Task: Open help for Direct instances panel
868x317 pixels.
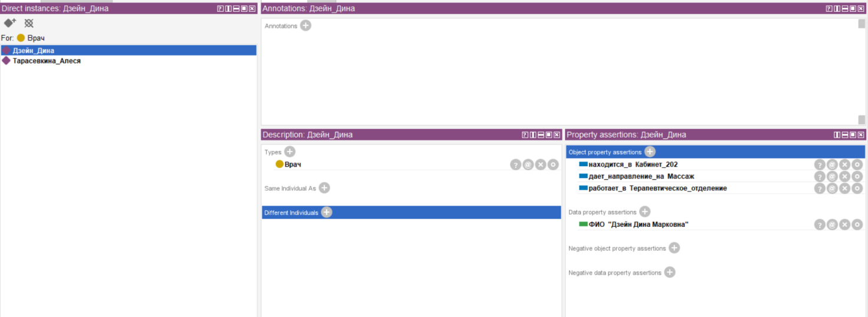Action: [221, 9]
